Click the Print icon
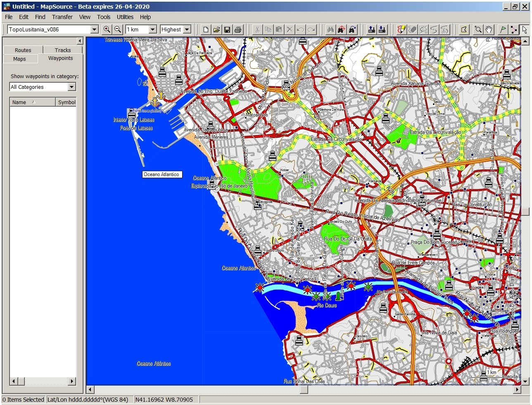 click(x=238, y=29)
